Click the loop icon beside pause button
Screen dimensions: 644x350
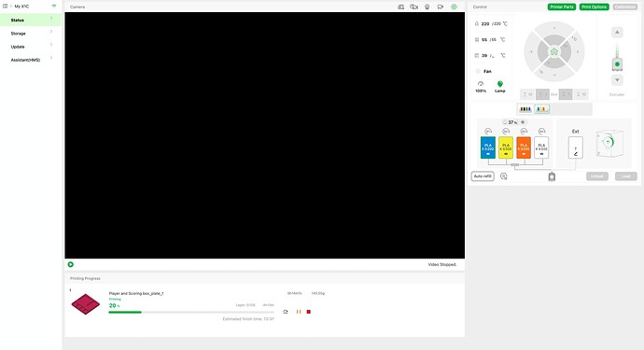(286, 312)
